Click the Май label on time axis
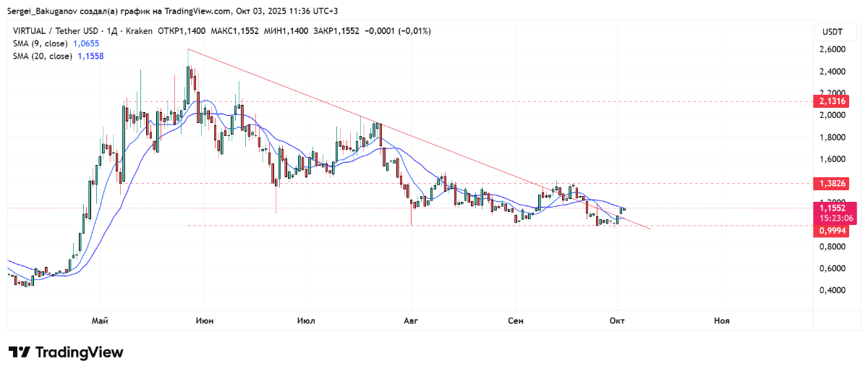This screenshot has height=374, width=868. (100, 320)
